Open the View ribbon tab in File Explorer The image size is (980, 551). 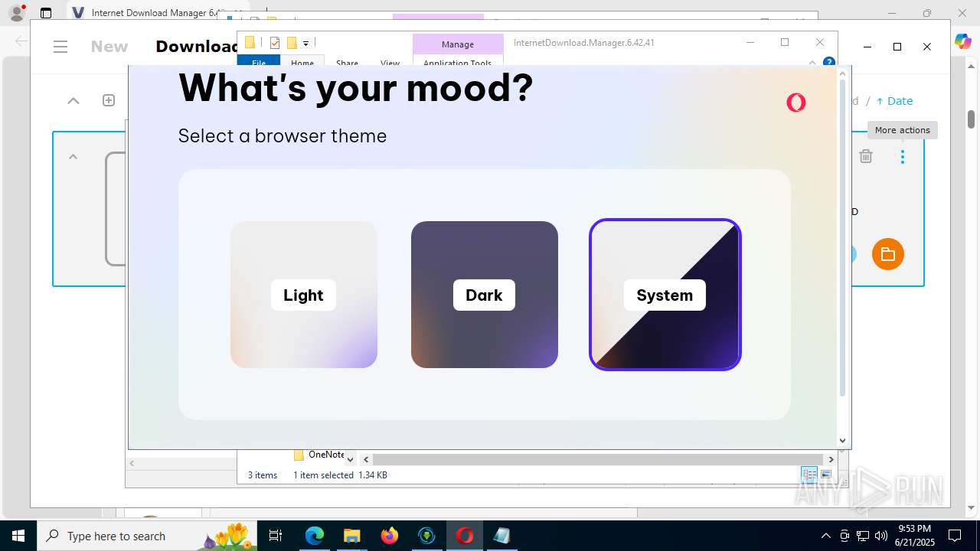point(390,63)
